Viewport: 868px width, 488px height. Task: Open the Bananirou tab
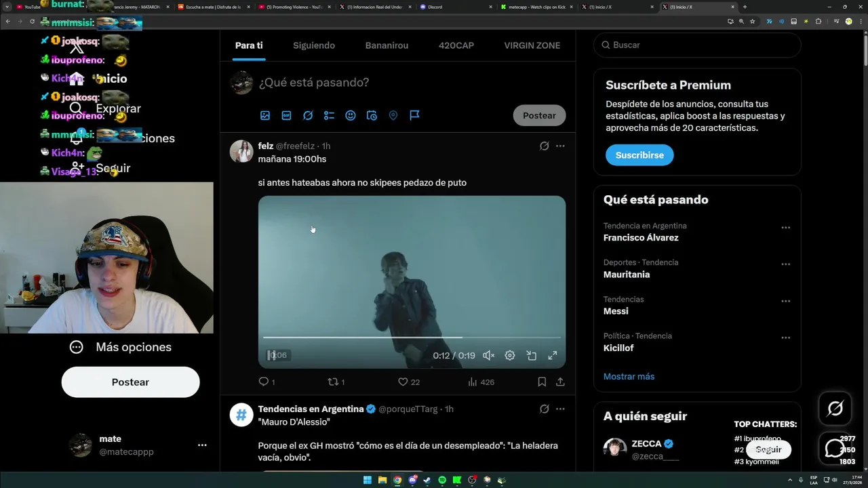pyautogui.click(x=387, y=45)
